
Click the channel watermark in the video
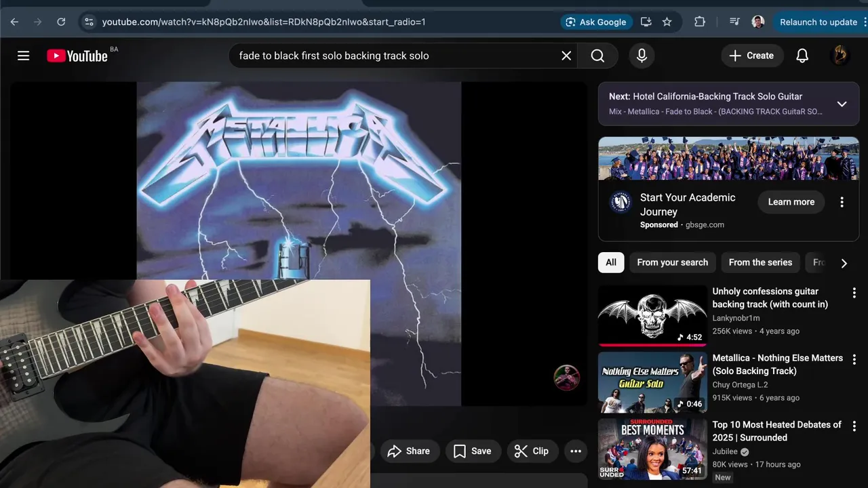(566, 378)
